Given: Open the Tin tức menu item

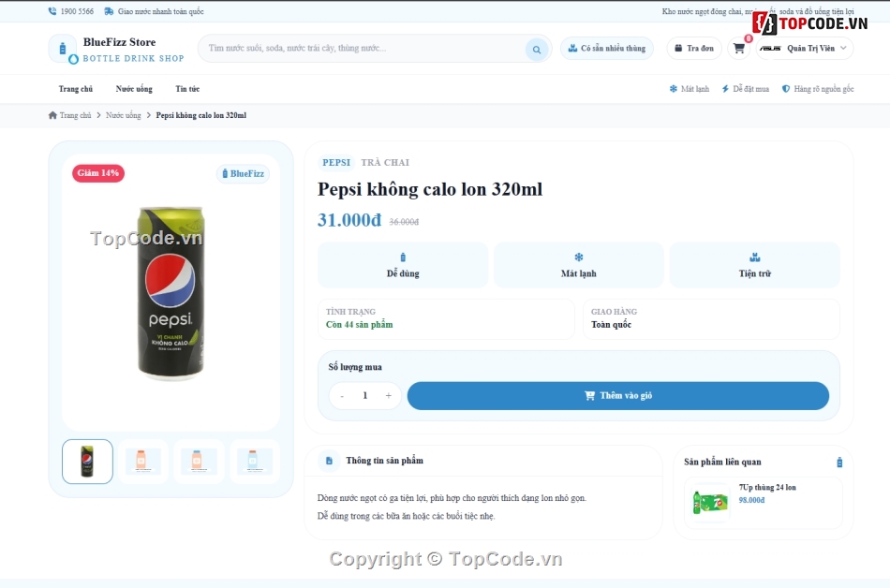Looking at the screenshot, I should (x=187, y=89).
